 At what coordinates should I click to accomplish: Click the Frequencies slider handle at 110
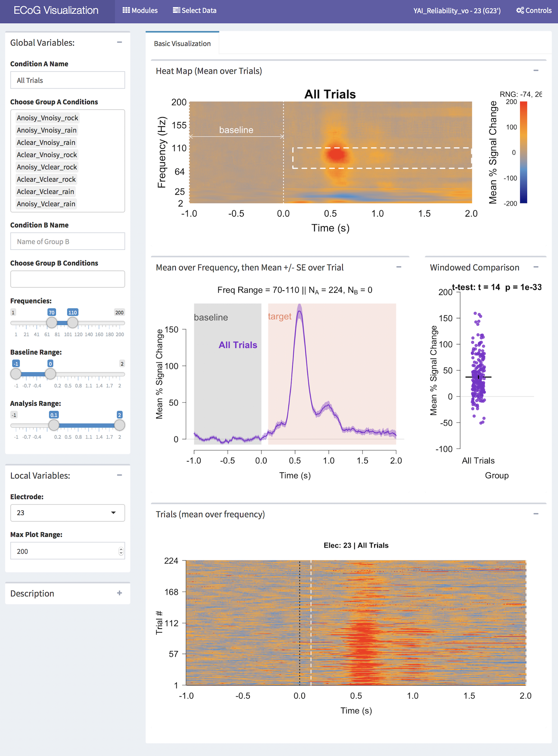[73, 323]
